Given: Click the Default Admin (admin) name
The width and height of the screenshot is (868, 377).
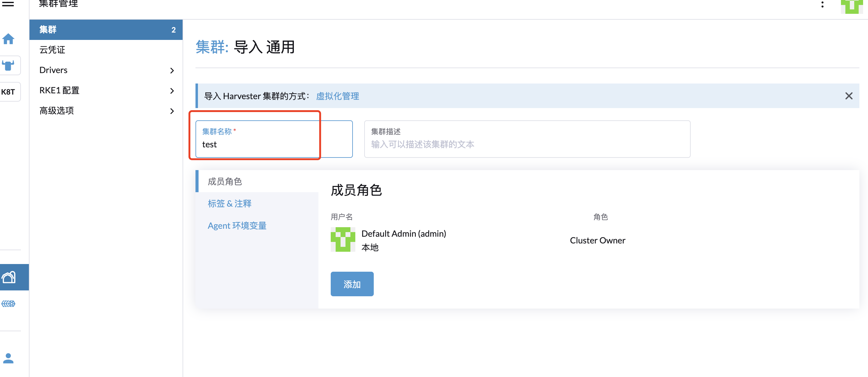Looking at the screenshot, I should pos(404,233).
